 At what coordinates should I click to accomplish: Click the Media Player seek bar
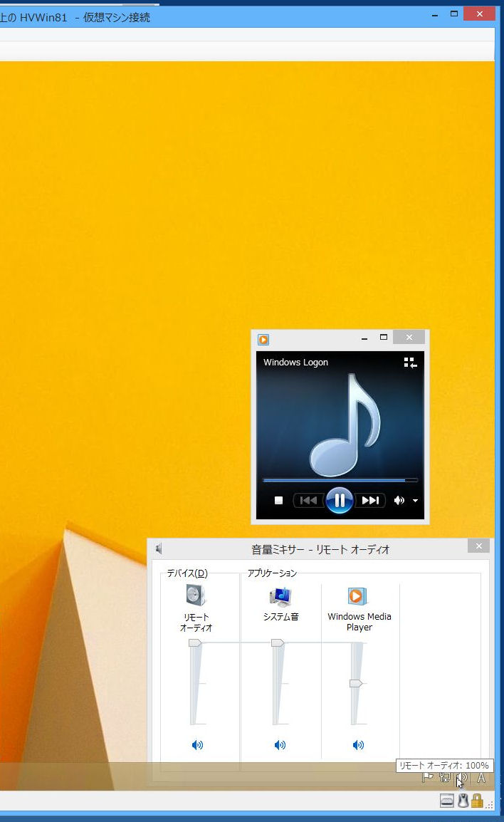click(340, 479)
